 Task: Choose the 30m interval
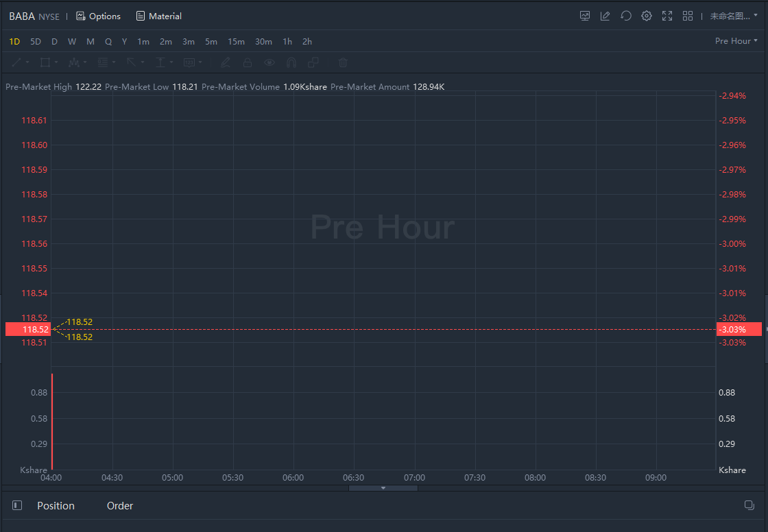[263, 42]
